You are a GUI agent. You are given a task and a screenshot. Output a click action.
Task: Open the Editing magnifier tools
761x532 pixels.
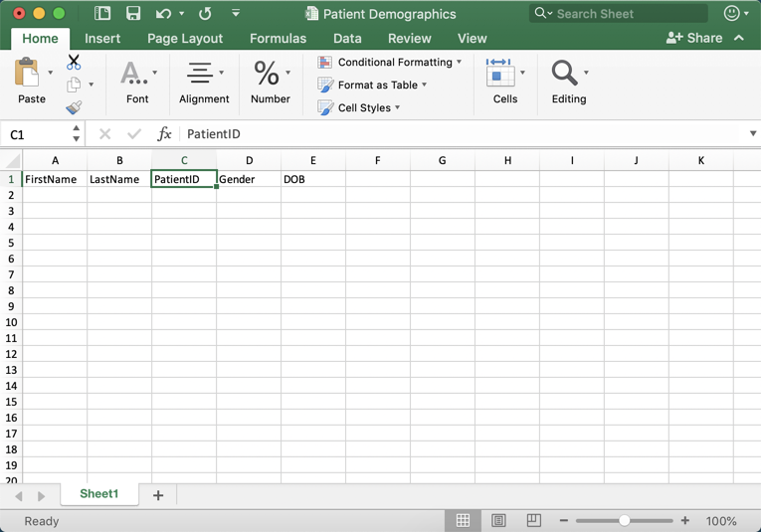click(x=565, y=74)
